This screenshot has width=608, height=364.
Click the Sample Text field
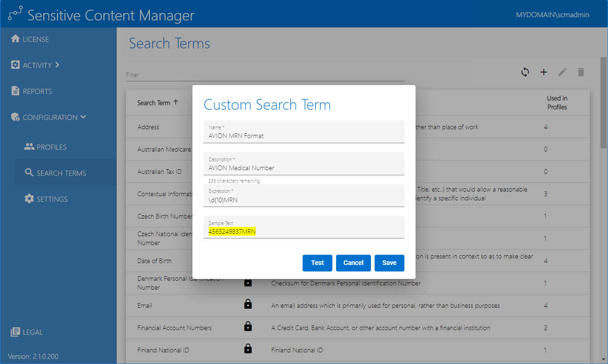pyautogui.click(x=304, y=227)
